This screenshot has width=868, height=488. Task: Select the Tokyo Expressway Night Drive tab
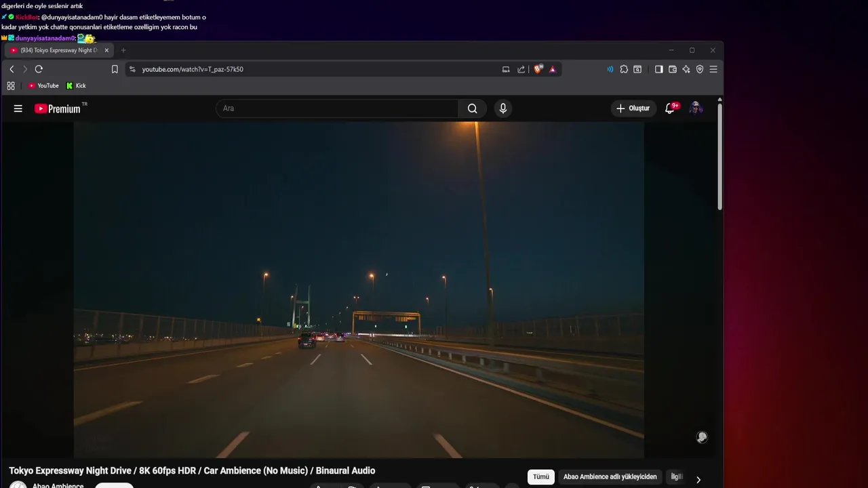(x=58, y=50)
